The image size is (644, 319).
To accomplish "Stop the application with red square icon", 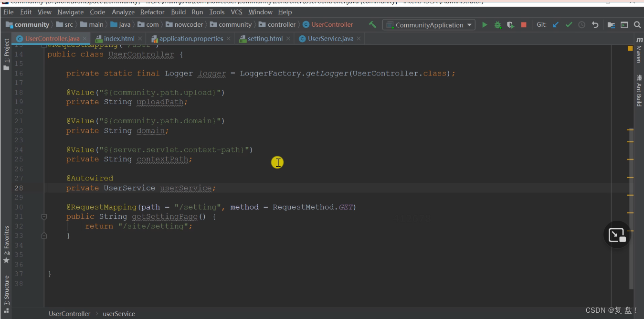I will (524, 25).
